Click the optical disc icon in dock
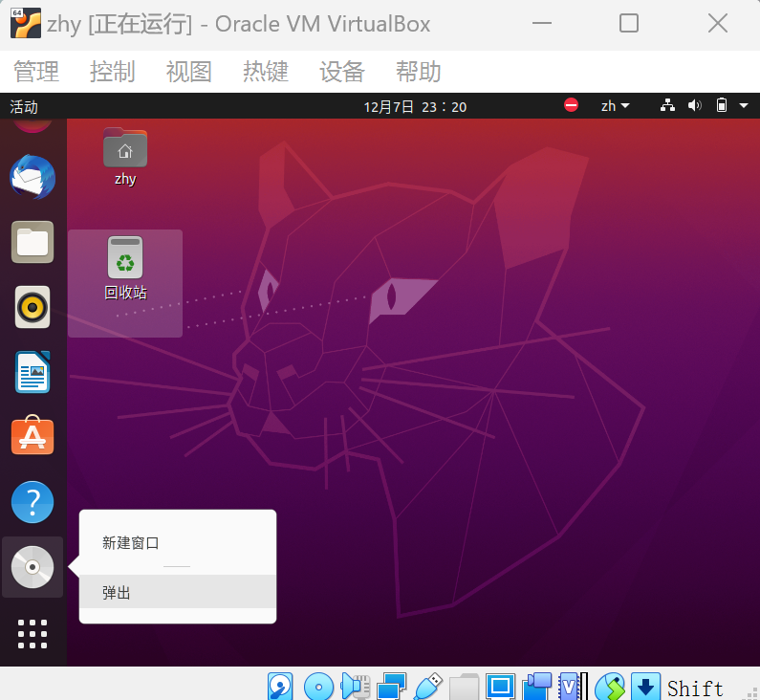 coord(33,567)
